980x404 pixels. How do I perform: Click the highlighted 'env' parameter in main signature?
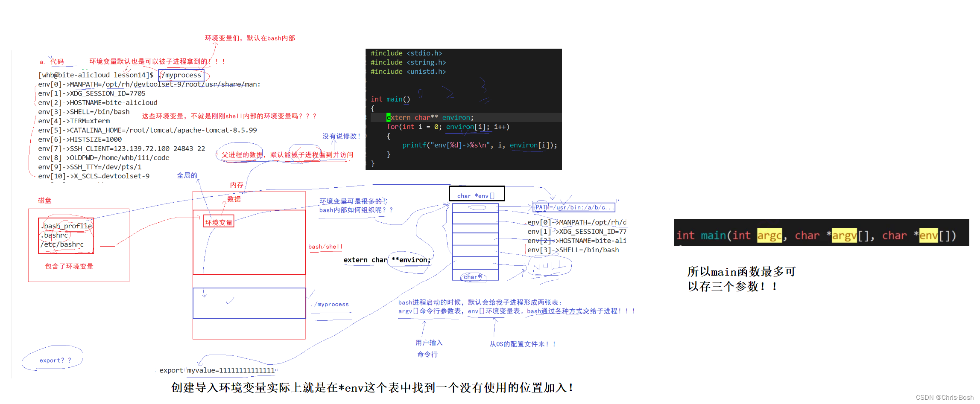click(x=929, y=235)
